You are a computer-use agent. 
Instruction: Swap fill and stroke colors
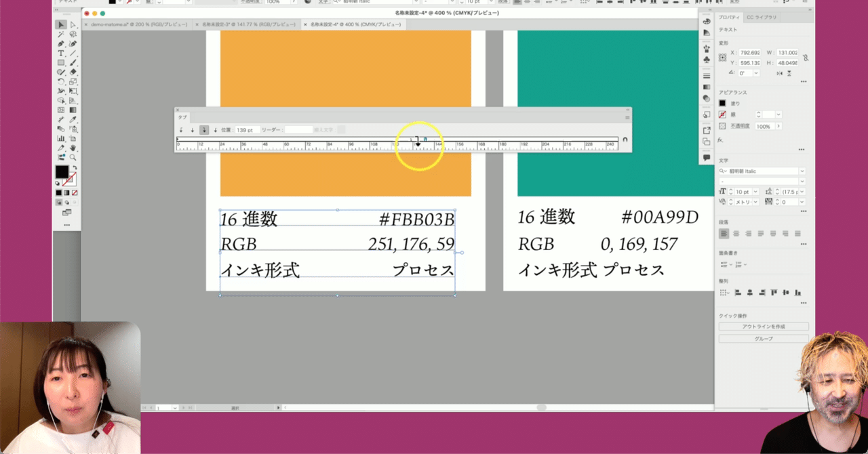pos(75,167)
